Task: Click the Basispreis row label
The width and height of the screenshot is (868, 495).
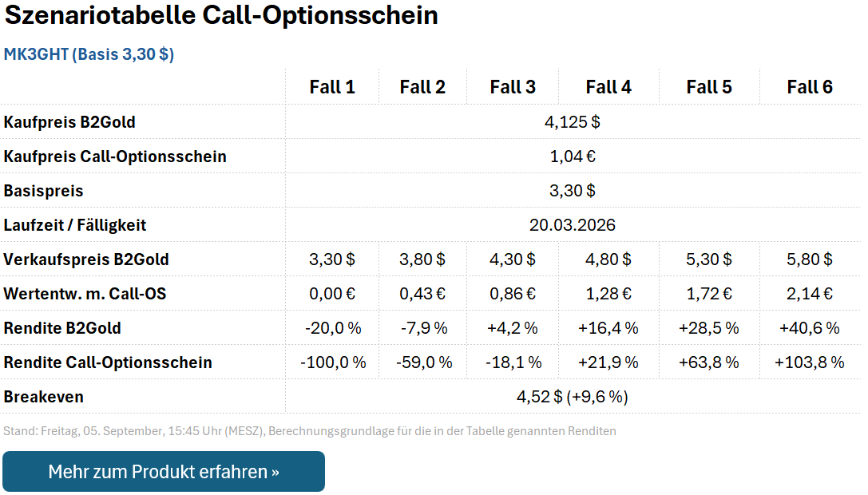Action: (x=44, y=191)
